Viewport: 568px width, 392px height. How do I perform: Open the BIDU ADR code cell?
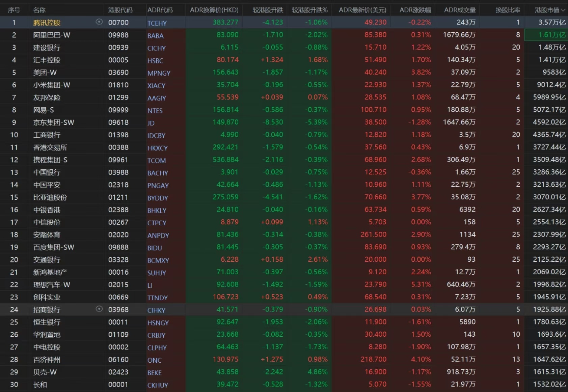(155, 248)
